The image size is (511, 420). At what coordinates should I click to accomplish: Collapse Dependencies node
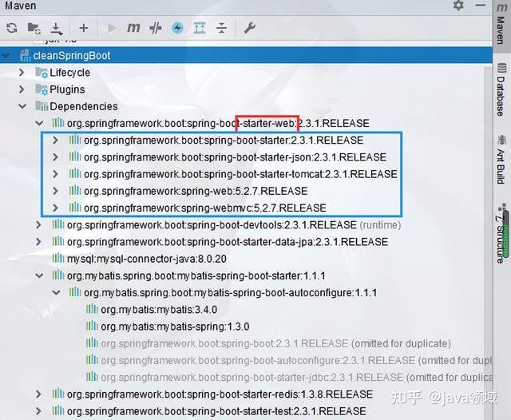pyautogui.click(x=22, y=106)
